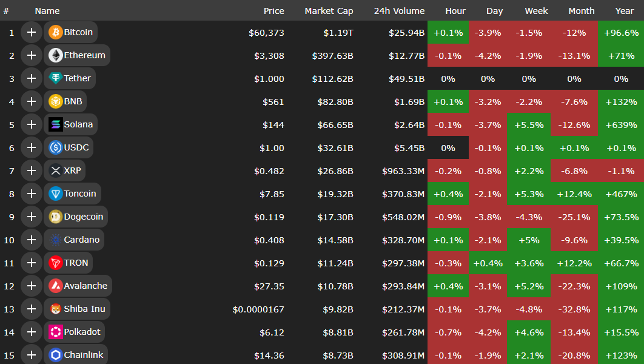Screen dimensions: 644x364
Task: Select the Week column header
Action: (529, 11)
